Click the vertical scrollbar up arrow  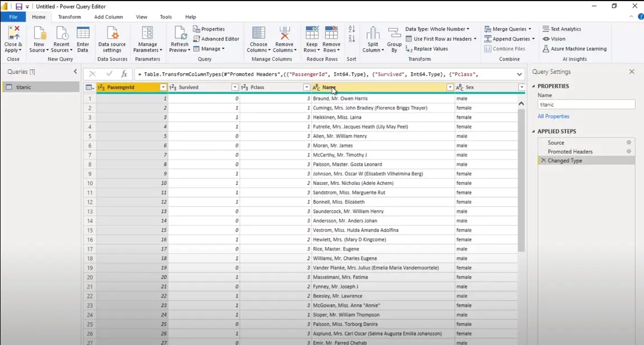click(x=521, y=104)
